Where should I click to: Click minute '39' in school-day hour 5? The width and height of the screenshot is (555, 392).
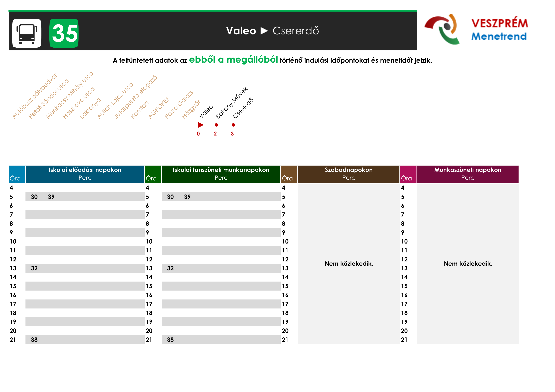coord(51,197)
